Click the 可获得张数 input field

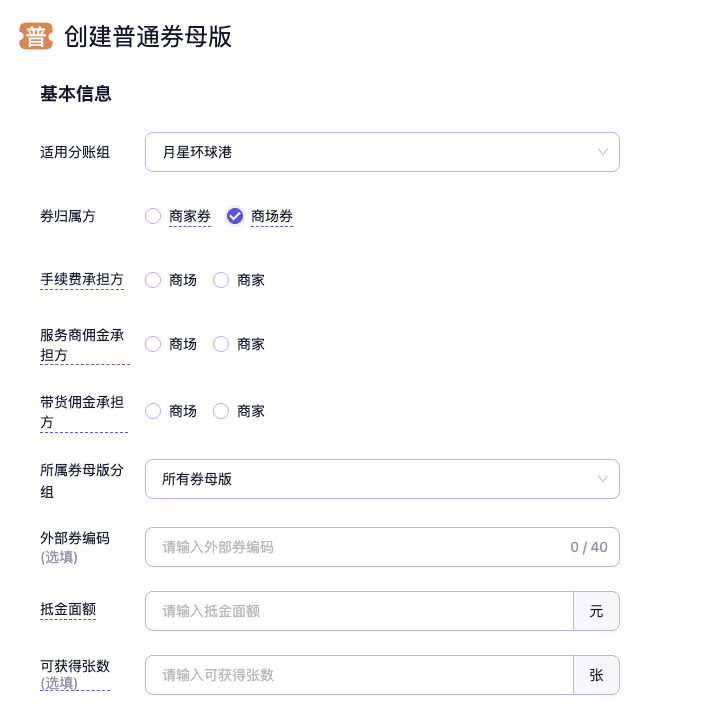[360, 675]
